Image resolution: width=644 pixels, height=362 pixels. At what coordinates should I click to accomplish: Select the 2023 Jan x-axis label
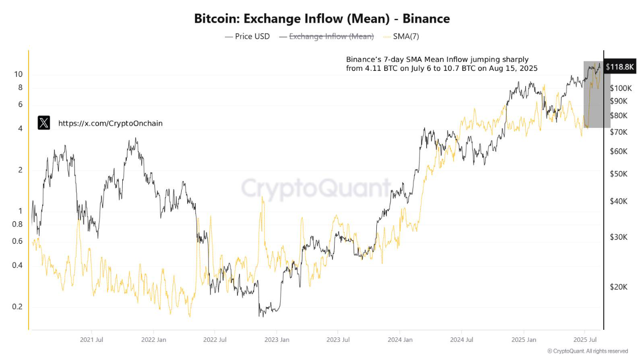277,340
